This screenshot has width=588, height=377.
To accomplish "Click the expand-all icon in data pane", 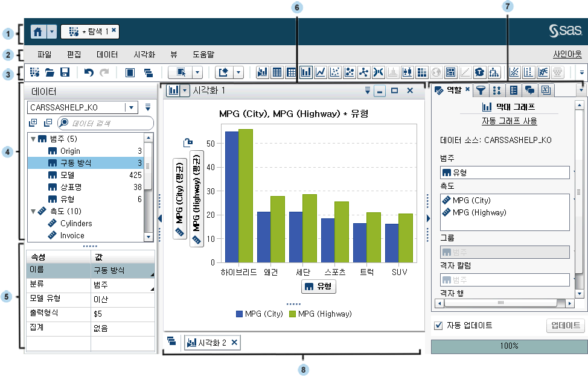I will [x=33, y=122].
